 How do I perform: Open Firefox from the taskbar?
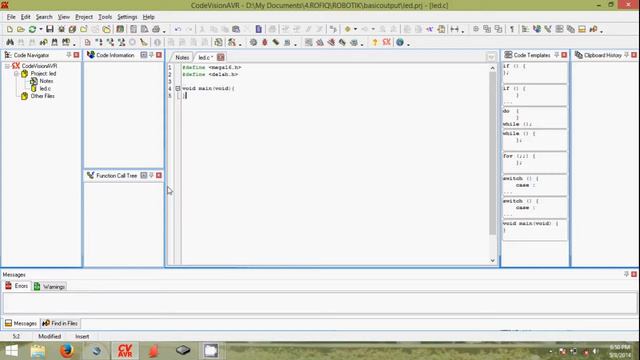pyautogui.click(x=67, y=351)
